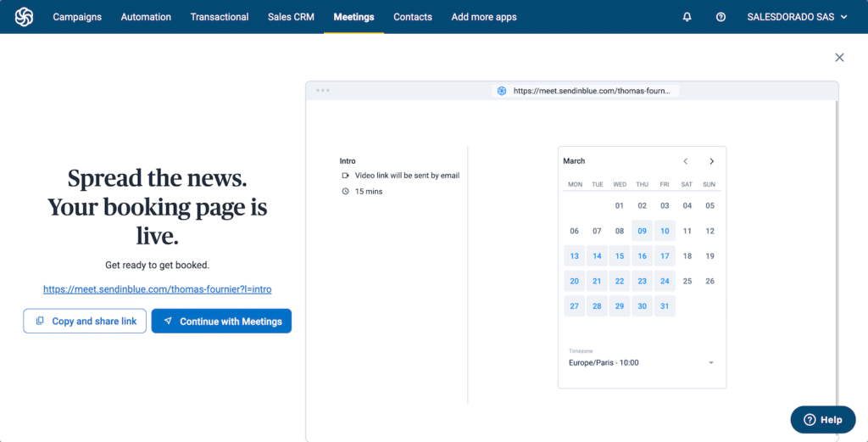Click Copy and share link button

85,321
